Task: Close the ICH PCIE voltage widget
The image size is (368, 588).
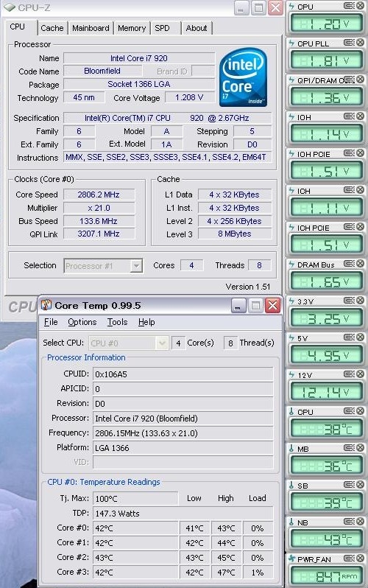Action: (361, 226)
